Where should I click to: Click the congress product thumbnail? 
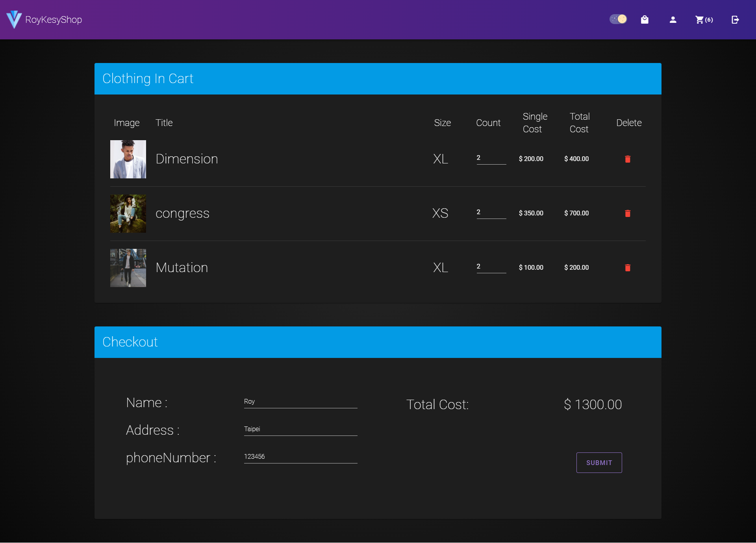(x=128, y=213)
